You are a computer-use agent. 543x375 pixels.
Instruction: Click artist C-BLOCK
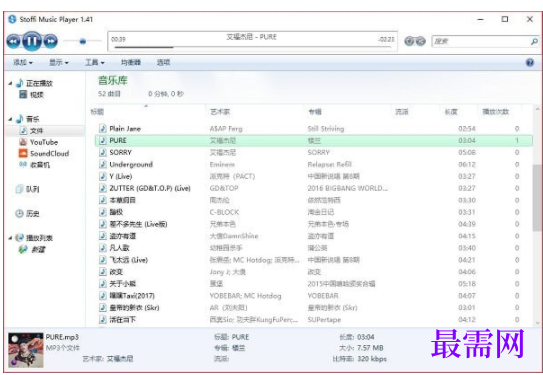point(224,212)
